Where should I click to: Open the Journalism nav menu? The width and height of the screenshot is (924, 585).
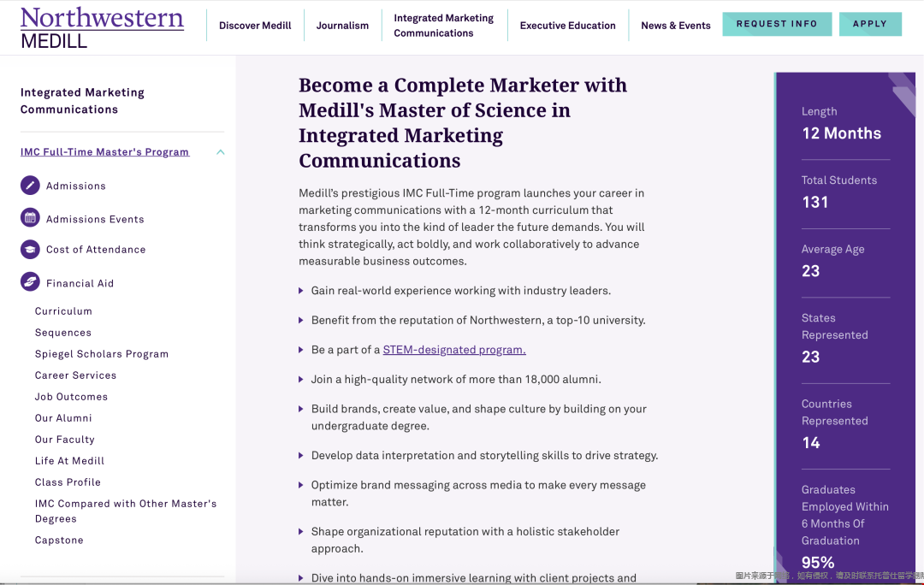(x=342, y=26)
